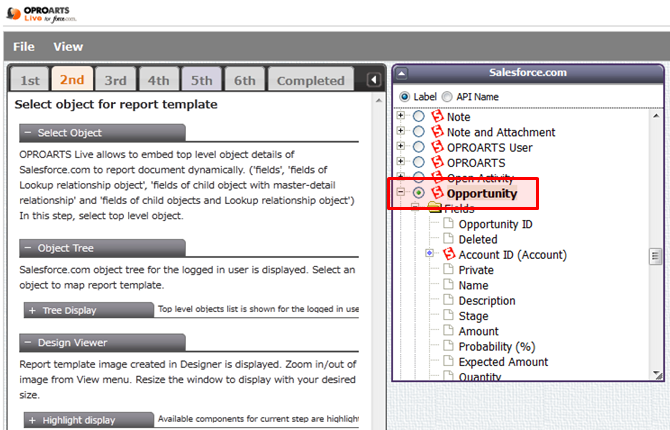Click the Expected Amount field icon
670x430 pixels.
pyautogui.click(x=448, y=361)
